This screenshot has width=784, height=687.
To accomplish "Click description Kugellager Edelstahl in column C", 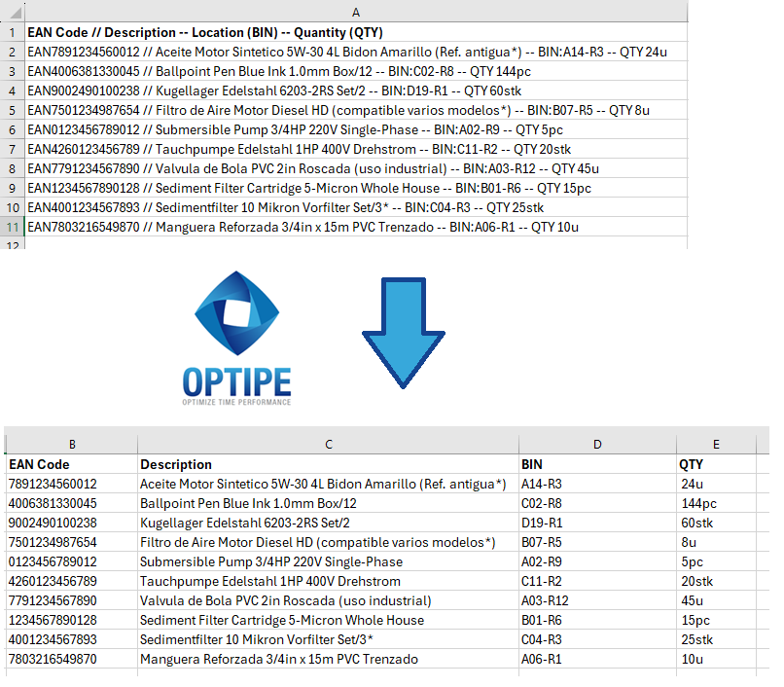I will click(x=329, y=523).
